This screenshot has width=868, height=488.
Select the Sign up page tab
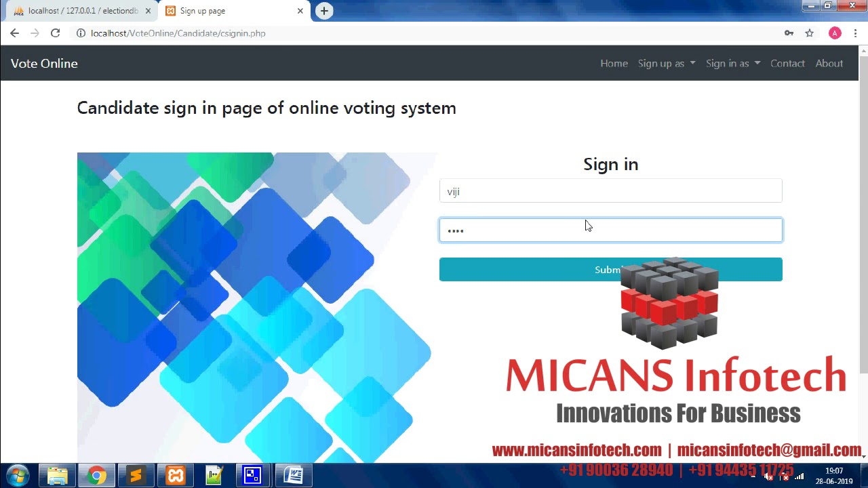click(x=234, y=11)
